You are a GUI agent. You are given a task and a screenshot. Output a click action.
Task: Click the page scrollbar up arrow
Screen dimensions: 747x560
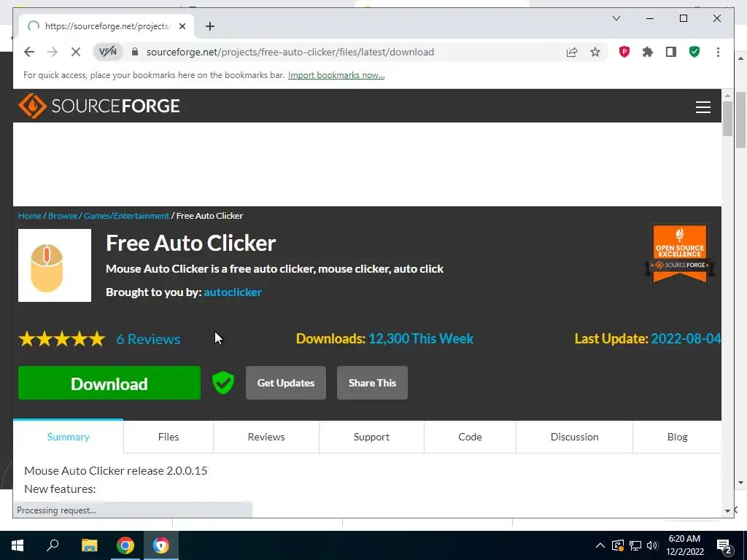tap(727, 96)
